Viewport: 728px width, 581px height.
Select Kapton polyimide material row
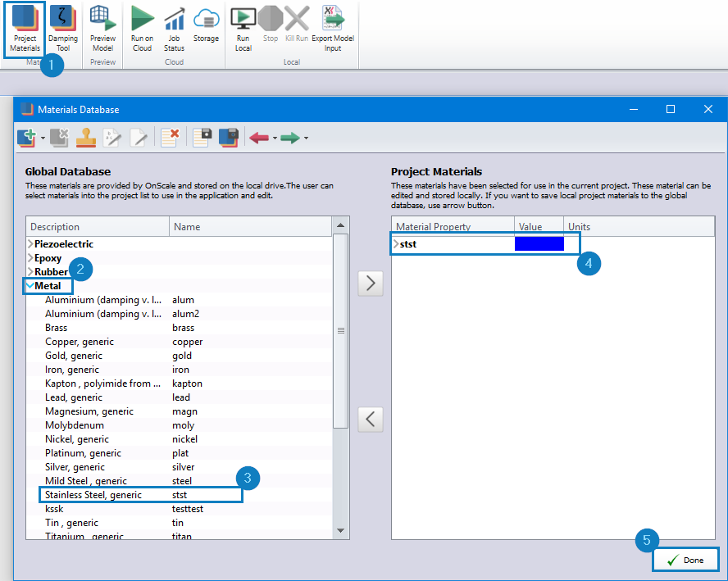(180, 384)
